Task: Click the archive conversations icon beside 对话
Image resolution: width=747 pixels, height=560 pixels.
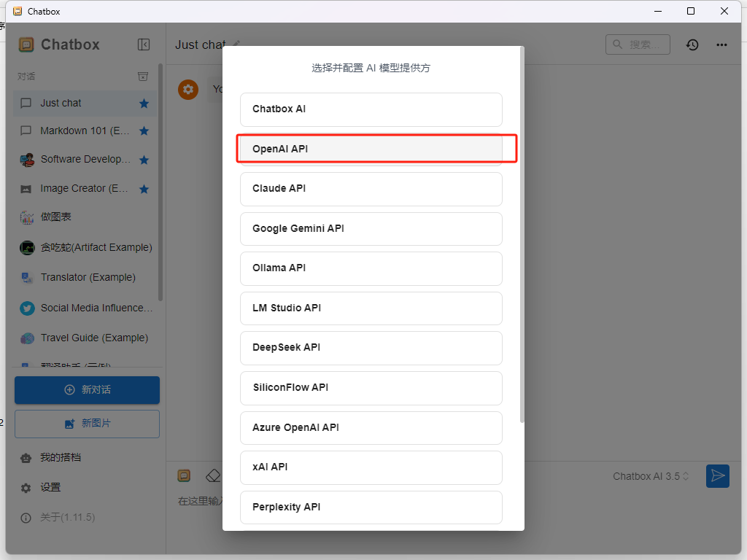Action: click(143, 76)
